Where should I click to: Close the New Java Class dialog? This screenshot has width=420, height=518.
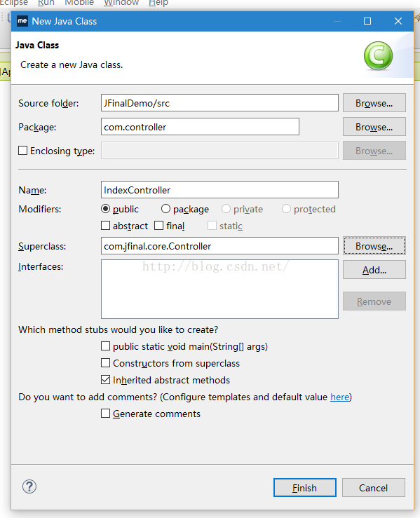pyautogui.click(x=398, y=21)
